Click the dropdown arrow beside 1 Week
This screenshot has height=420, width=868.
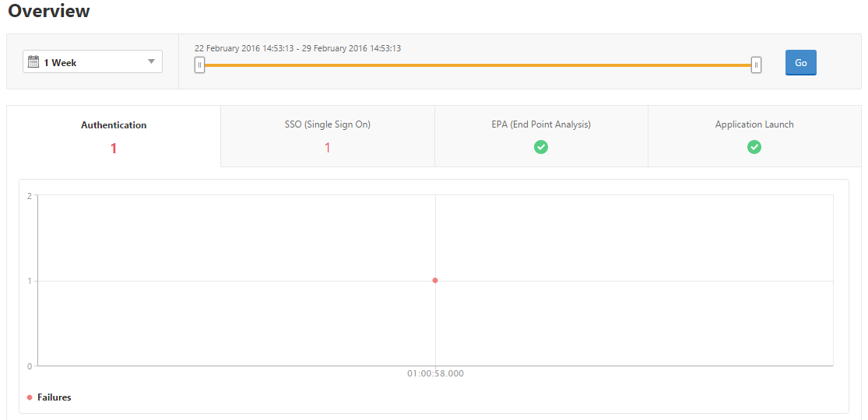151,62
